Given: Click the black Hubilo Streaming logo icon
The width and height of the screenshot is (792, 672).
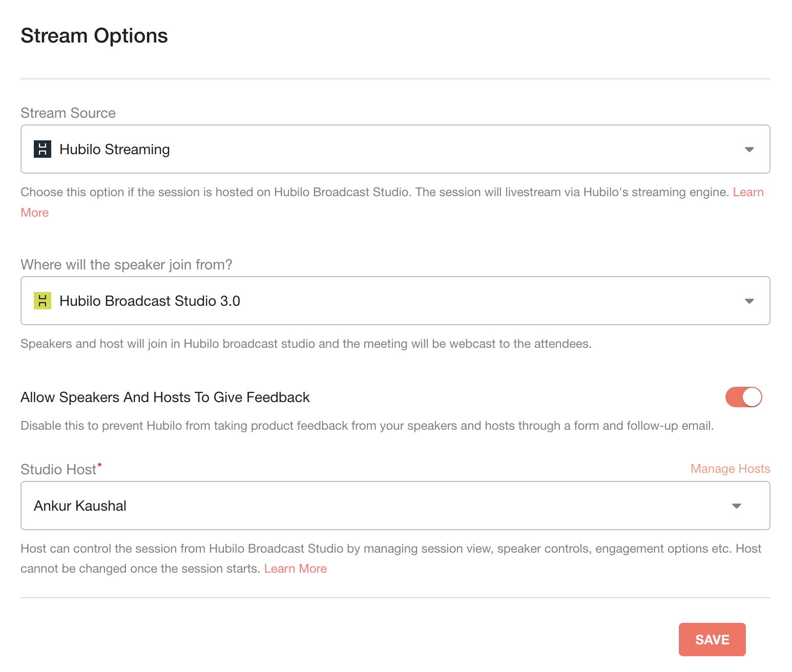Looking at the screenshot, I should (43, 149).
